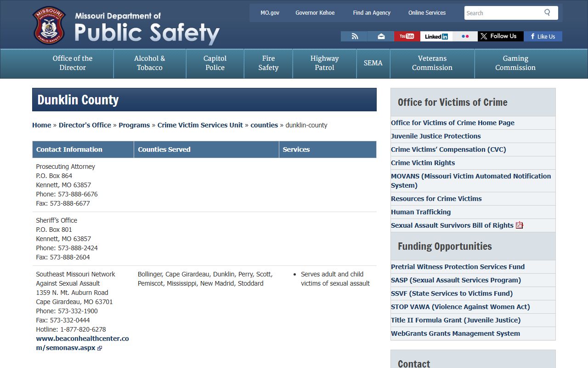Open Gaming Commission navigation item
This screenshot has height=368, width=588.
coord(515,63)
